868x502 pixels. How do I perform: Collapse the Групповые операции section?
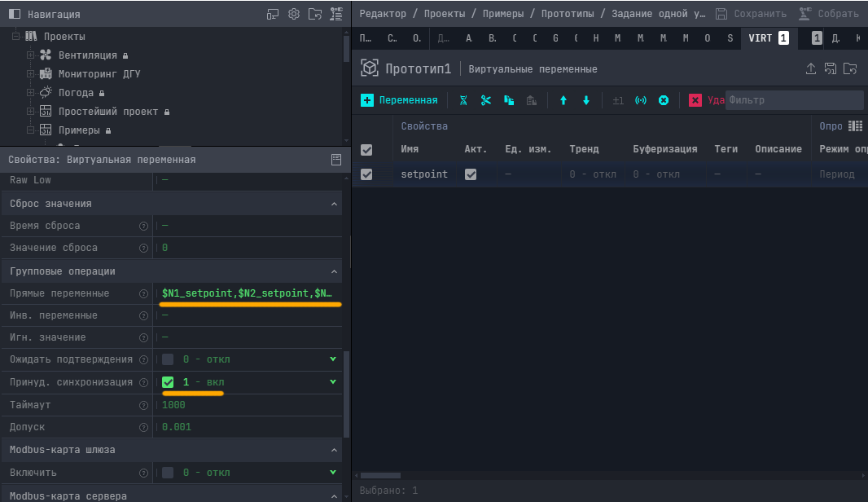pyautogui.click(x=333, y=271)
